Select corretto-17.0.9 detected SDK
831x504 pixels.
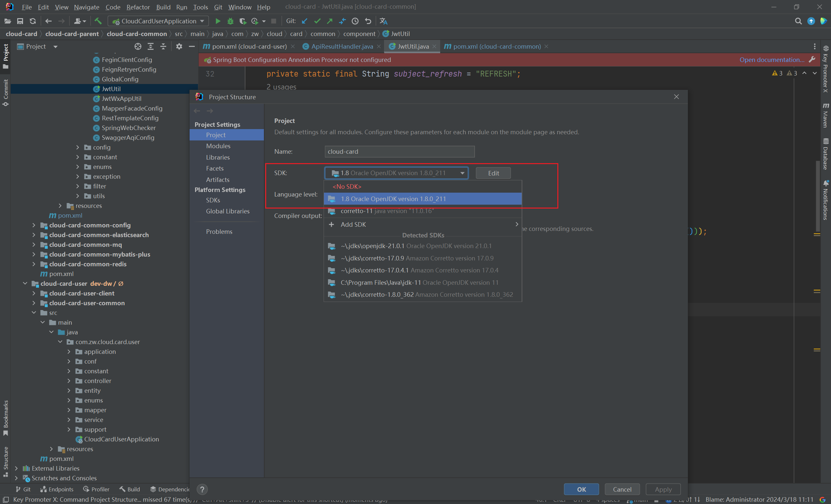click(x=423, y=258)
